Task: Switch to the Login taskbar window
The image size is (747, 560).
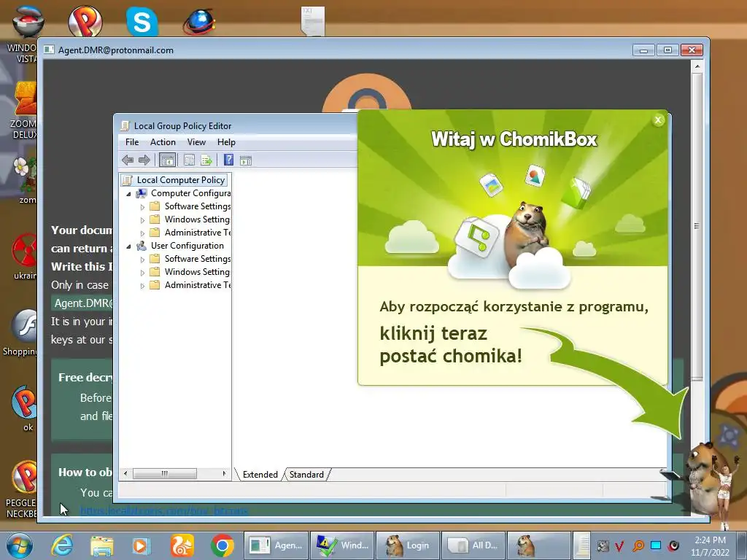Action: pyautogui.click(x=408, y=545)
